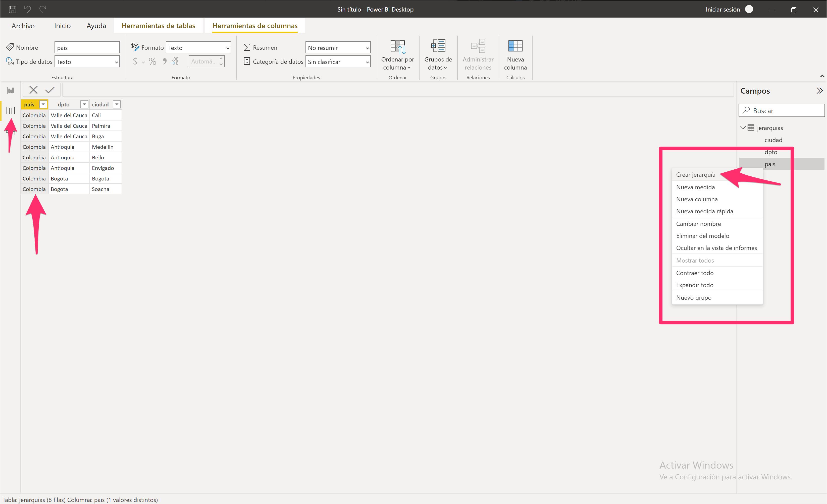
Task: Click the search magnifier icon in Campos
Action: [x=746, y=110]
